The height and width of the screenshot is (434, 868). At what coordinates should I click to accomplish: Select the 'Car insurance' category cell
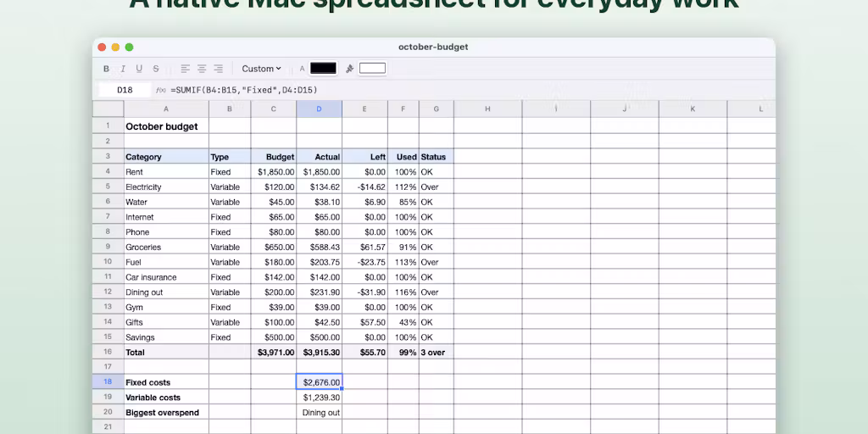click(166, 277)
